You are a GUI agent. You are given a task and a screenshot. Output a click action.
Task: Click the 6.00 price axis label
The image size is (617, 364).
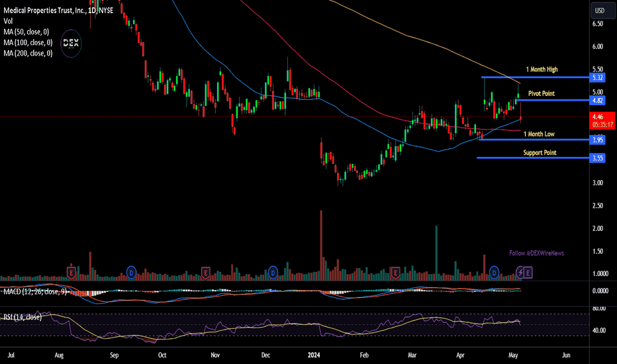tap(598, 46)
